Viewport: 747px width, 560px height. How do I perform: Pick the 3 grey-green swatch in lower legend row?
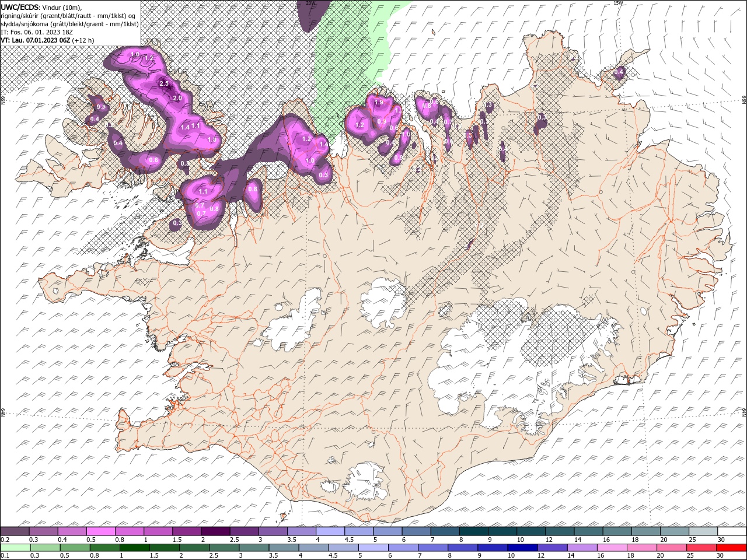254,548
